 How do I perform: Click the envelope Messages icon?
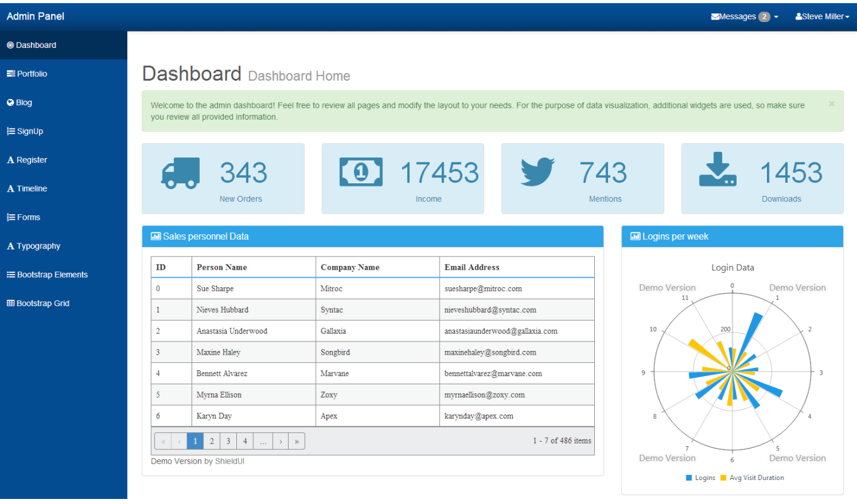[x=715, y=17]
